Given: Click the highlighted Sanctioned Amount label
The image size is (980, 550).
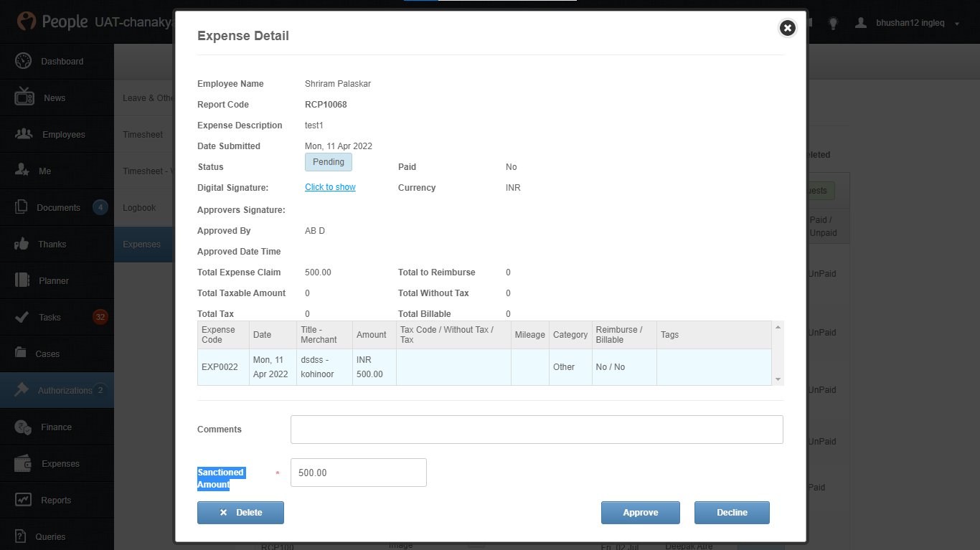Looking at the screenshot, I should point(221,478).
